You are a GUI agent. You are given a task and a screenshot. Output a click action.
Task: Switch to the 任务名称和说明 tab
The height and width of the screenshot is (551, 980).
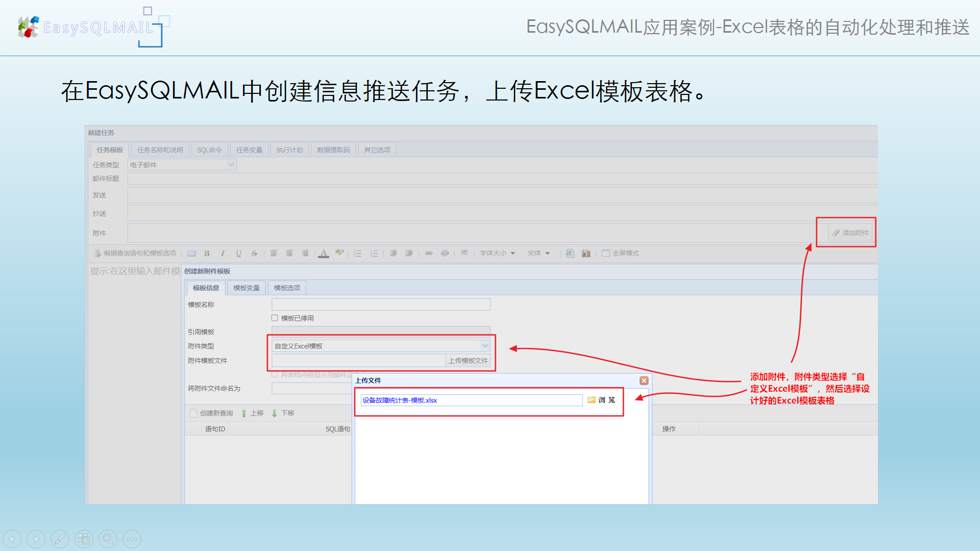coord(160,150)
